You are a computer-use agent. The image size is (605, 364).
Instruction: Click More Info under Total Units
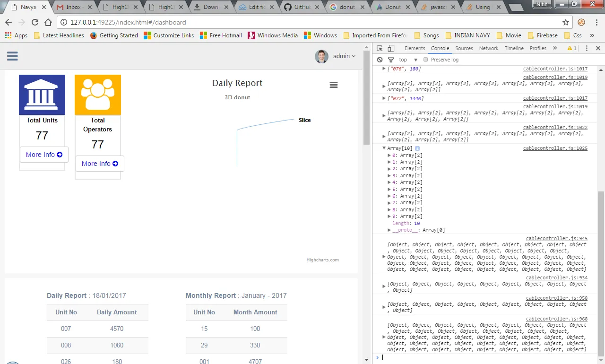point(44,155)
